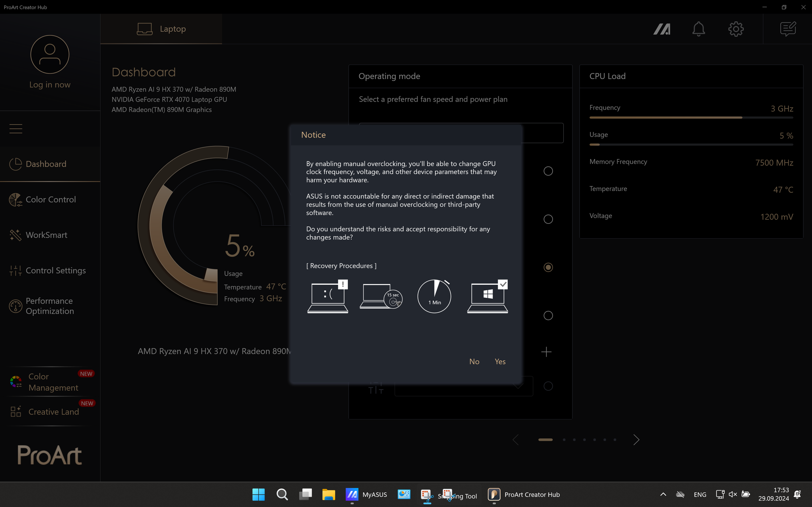The image size is (812, 507).
Task: Click the Log in now link
Action: [50, 84]
